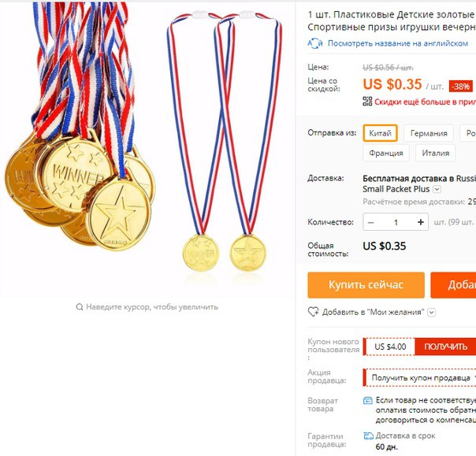
Task: Click the Купить сейчас button
Action: coord(366,285)
